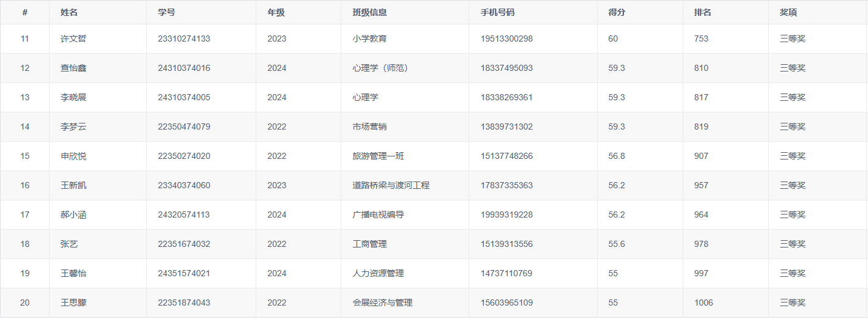Click the 奖项 column header
The height and width of the screenshot is (319, 868).
coord(788,12)
